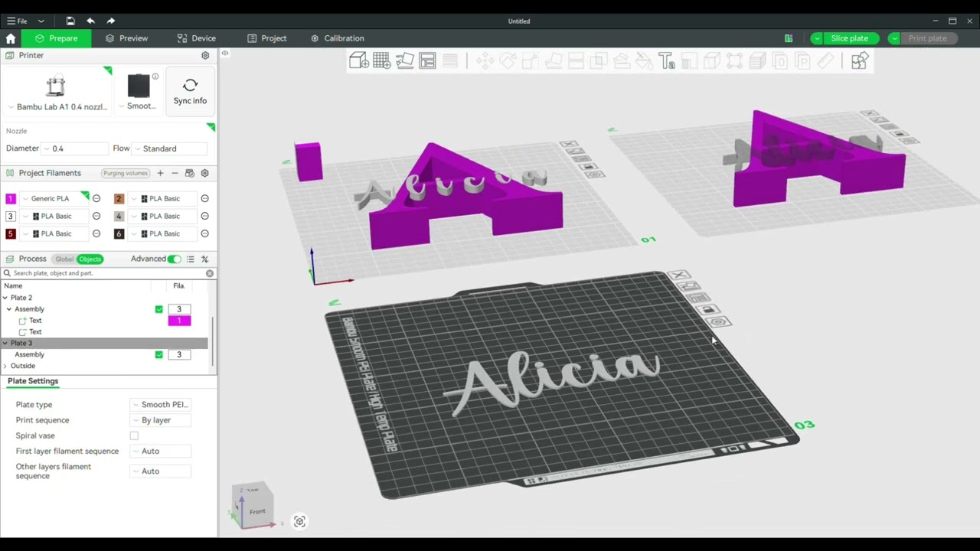Open the Slice plate dropdown arrow
This screenshot has height=551, width=980.
click(818, 38)
